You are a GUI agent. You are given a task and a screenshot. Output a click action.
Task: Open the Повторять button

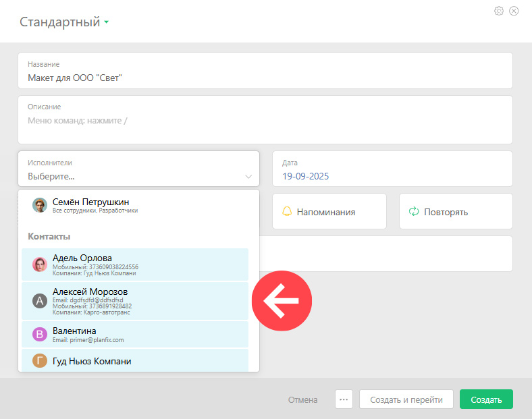coord(456,212)
